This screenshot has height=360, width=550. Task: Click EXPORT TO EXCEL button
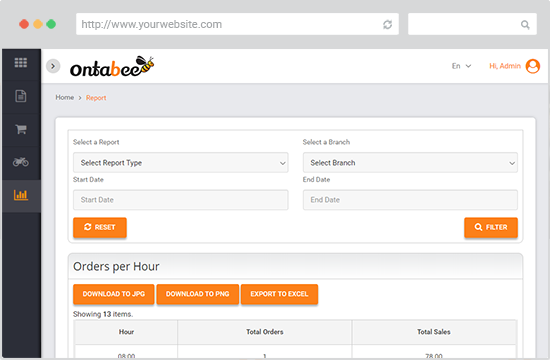279,294
